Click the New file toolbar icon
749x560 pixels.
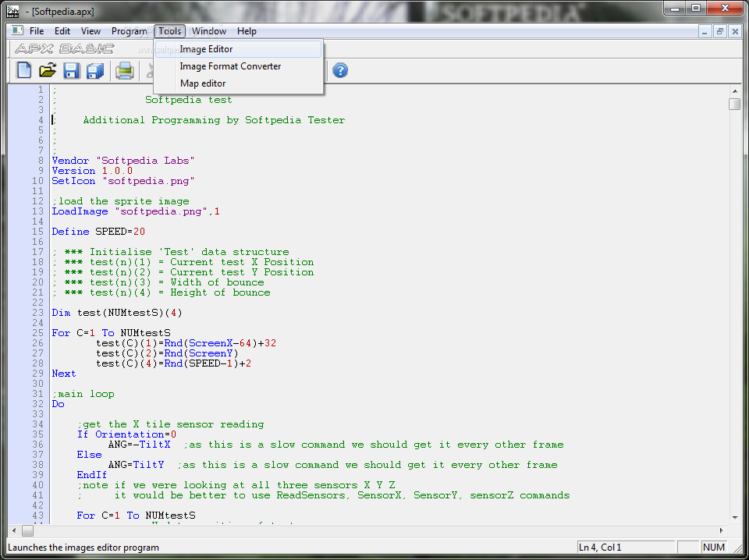(x=24, y=70)
